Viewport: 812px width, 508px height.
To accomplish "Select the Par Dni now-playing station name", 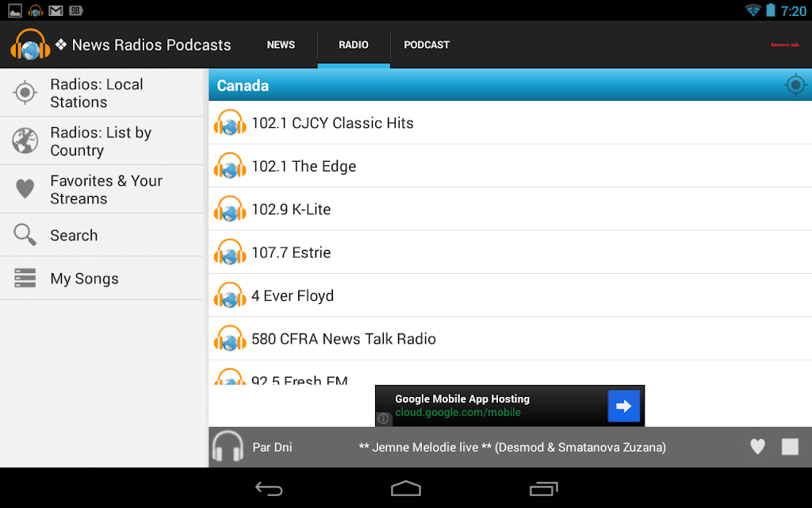I will (x=273, y=448).
